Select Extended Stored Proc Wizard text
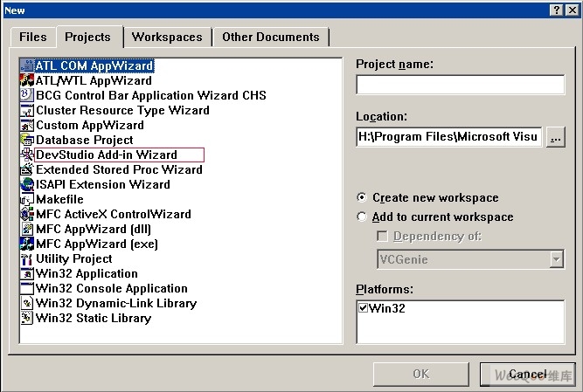583x392 pixels. (x=119, y=169)
